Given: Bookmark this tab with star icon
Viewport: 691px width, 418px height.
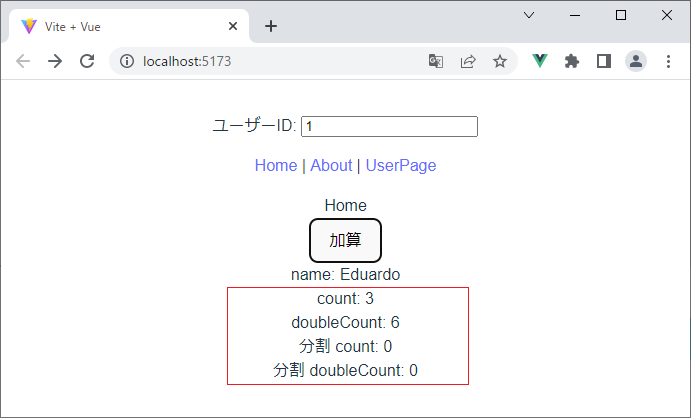Looking at the screenshot, I should pyautogui.click(x=500, y=61).
